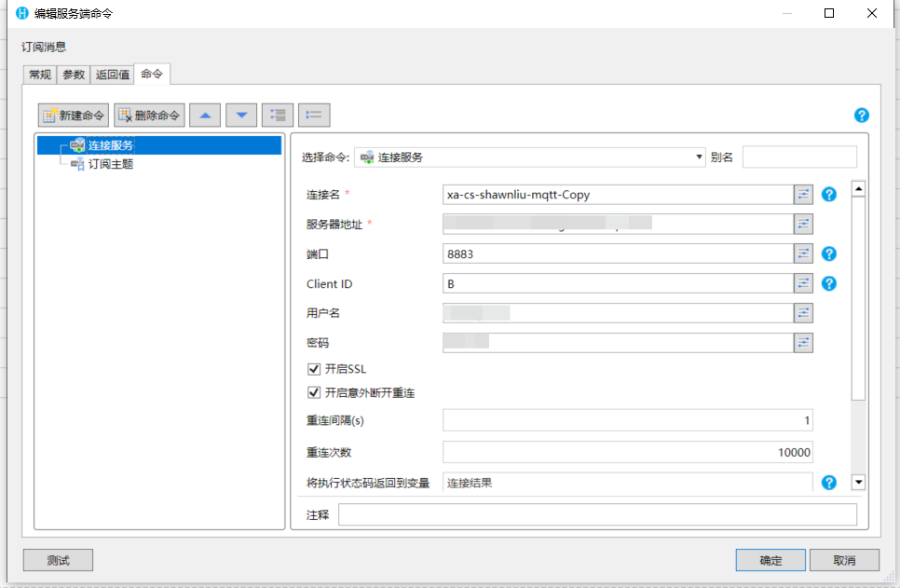Click the 注释 comment input field
Screen dimensions: 900x588
point(596,514)
